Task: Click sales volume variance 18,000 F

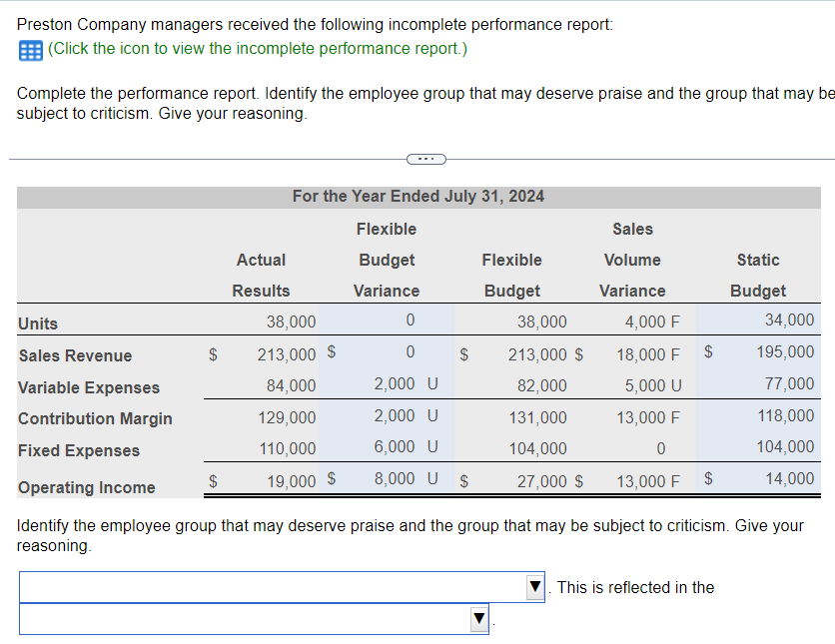Action: tap(648, 354)
